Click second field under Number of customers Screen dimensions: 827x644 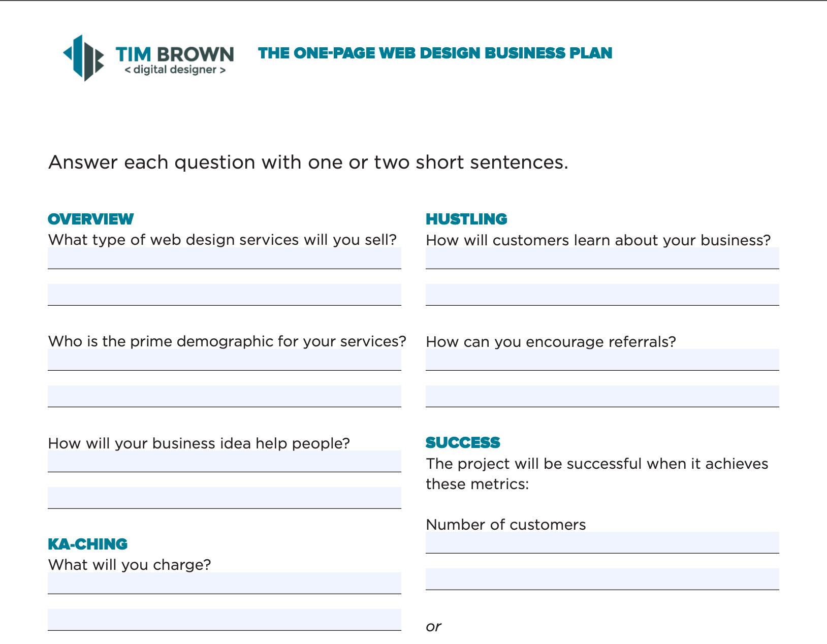(x=602, y=579)
